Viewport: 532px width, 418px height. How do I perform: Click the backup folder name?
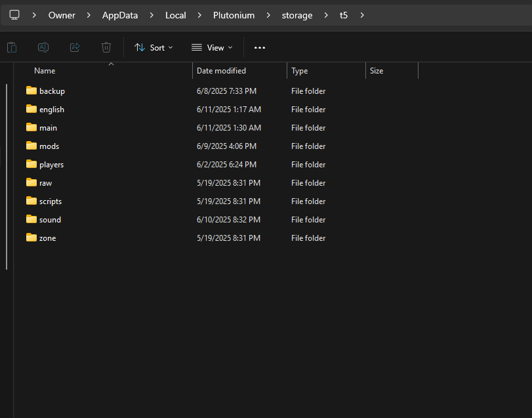[x=52, y=91]
